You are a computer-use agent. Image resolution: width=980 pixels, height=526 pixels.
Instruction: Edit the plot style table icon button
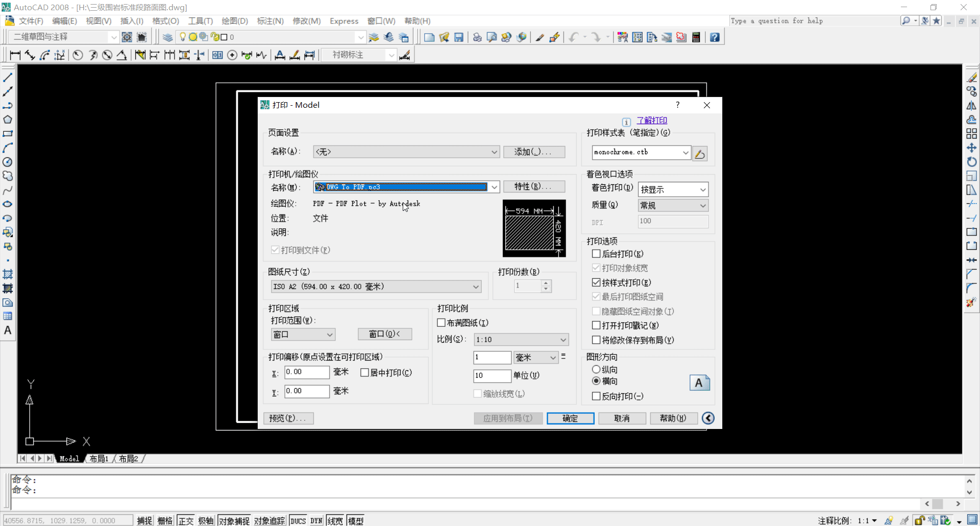coord(700,153)
